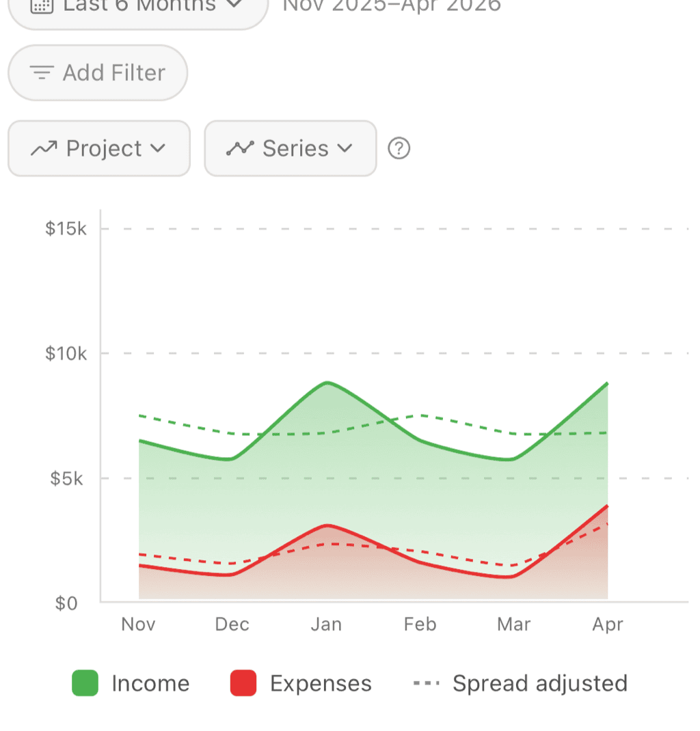Expand the Project dropdown chevron
This screenshot has height=731, width=700.
pyautogui.click(x=158, y=148)
